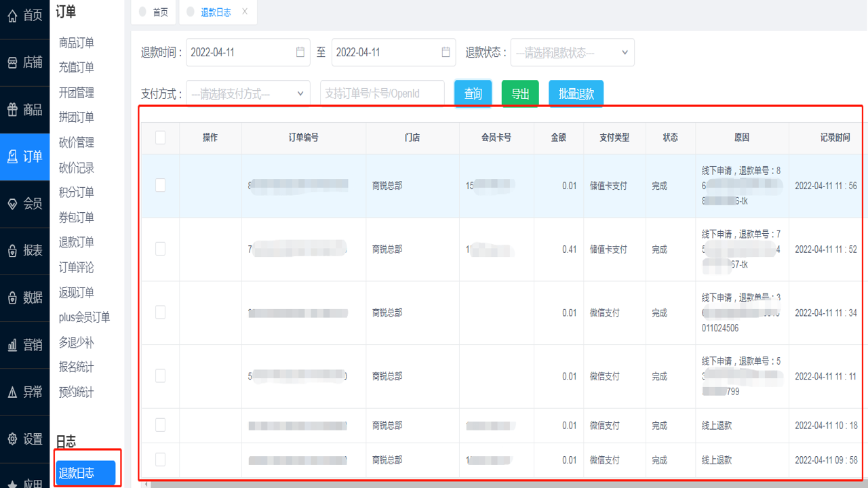Click the end date calendar icon
This screenshot has width=868, height=488.
coord(446,52)
